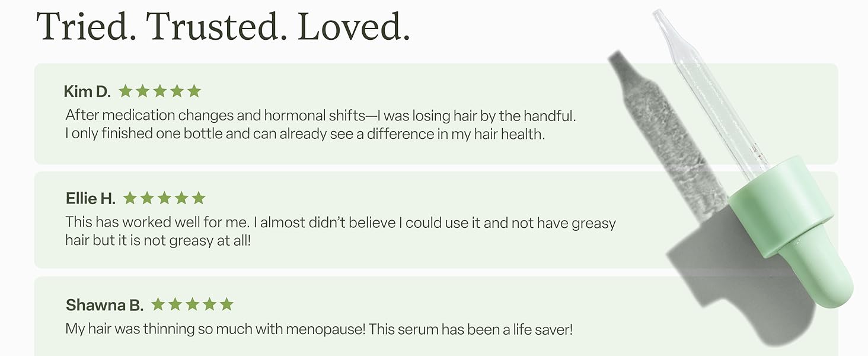Click the first star beside Ellie H.
This screenshot has width=868, height=356.
[x=130, y=198]
